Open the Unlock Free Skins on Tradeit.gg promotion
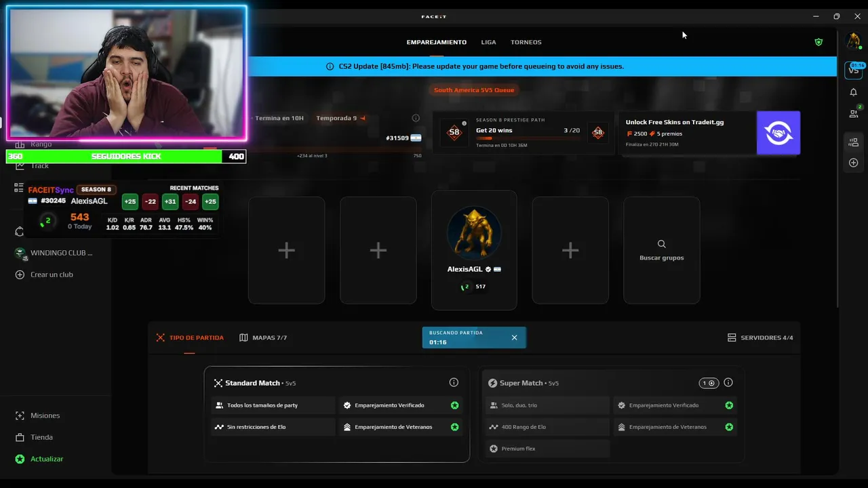Image resolution: width=868 pixels, height=488 pixels. click(710, 133)
